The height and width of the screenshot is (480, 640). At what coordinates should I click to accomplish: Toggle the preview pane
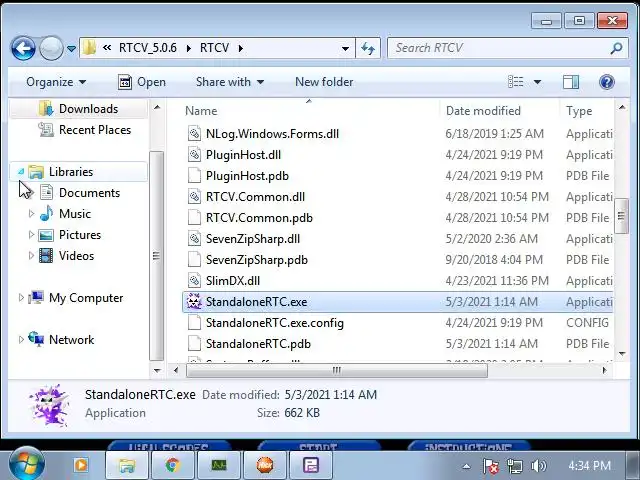[x=571, y=82]
